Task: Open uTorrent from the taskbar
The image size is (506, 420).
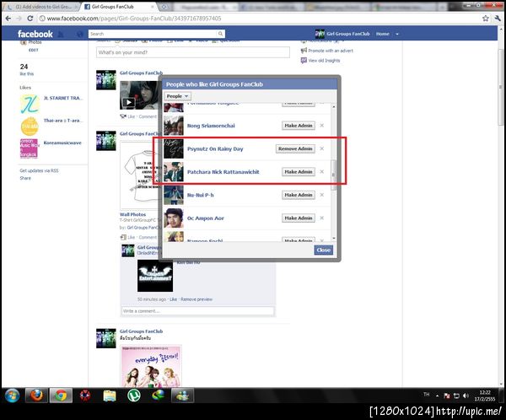Action: coord(133,396)
